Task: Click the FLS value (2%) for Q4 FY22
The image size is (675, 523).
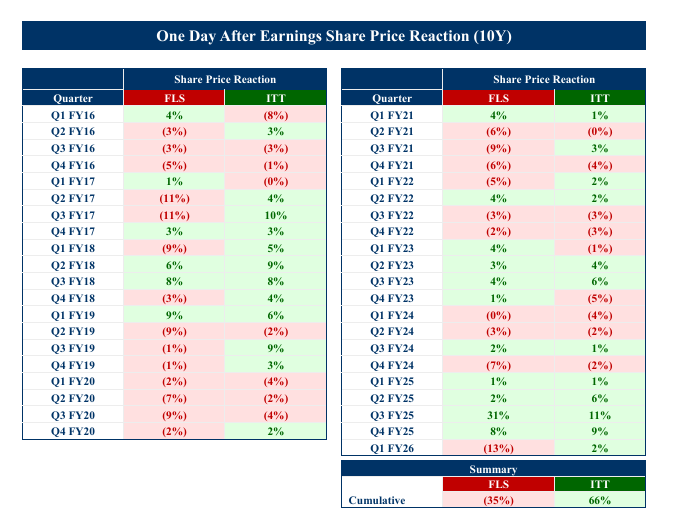Action: point(499,231)
